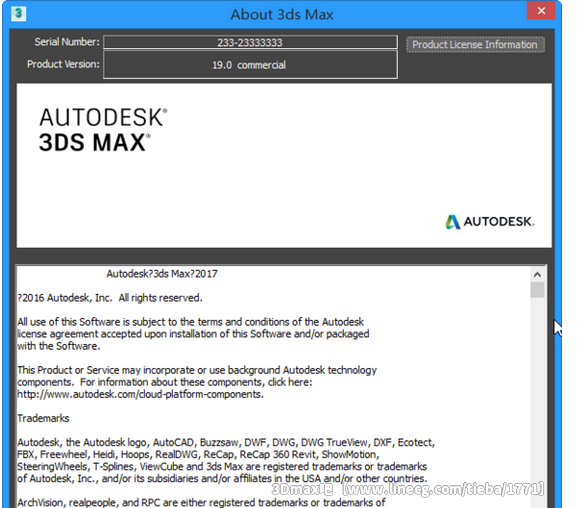Click the line 'with the Software.'

coord(59,346)
